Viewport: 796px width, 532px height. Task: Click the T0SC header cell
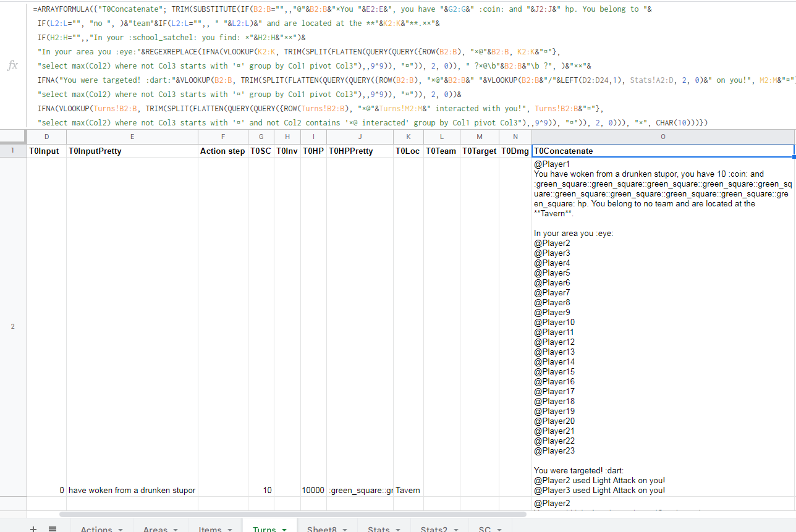click(x=261, y=151)
